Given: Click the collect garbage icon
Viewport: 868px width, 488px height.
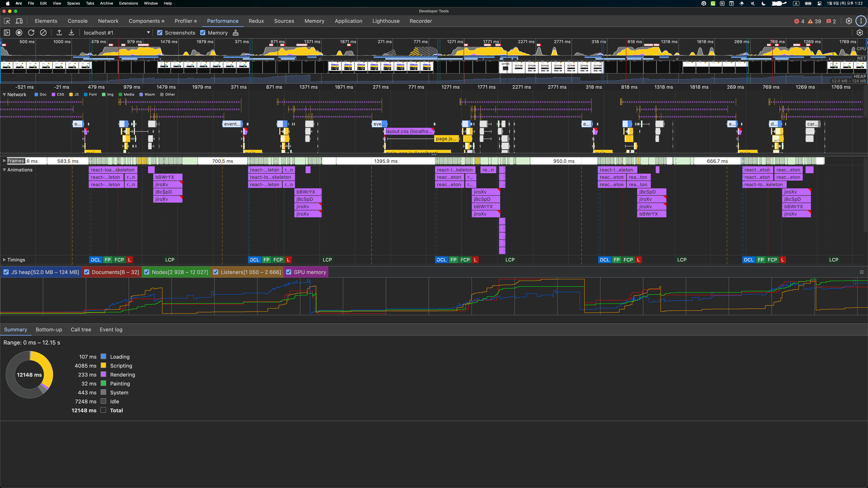Looking at the screenshot, I should [236, 33].
